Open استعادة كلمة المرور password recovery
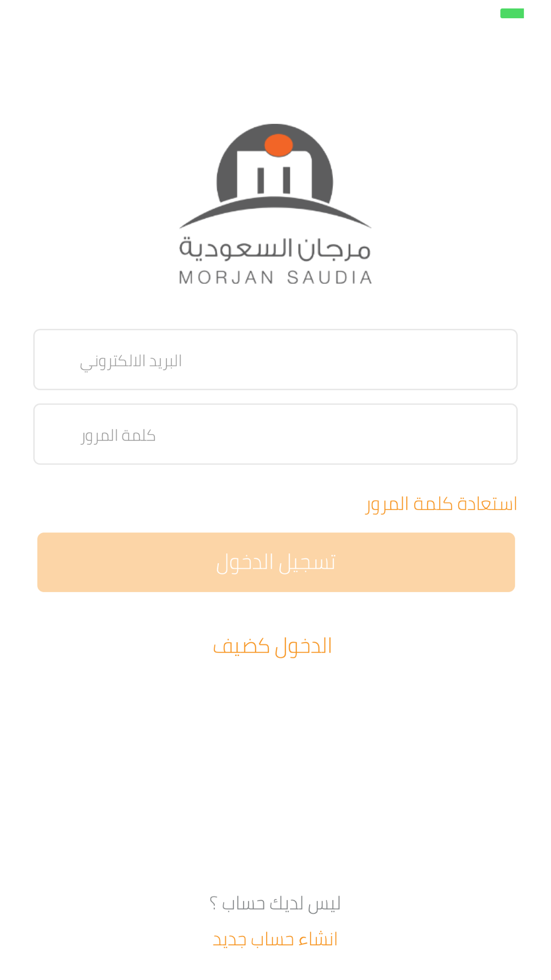This screenshot has height=980, width=551. click(441, 504)
